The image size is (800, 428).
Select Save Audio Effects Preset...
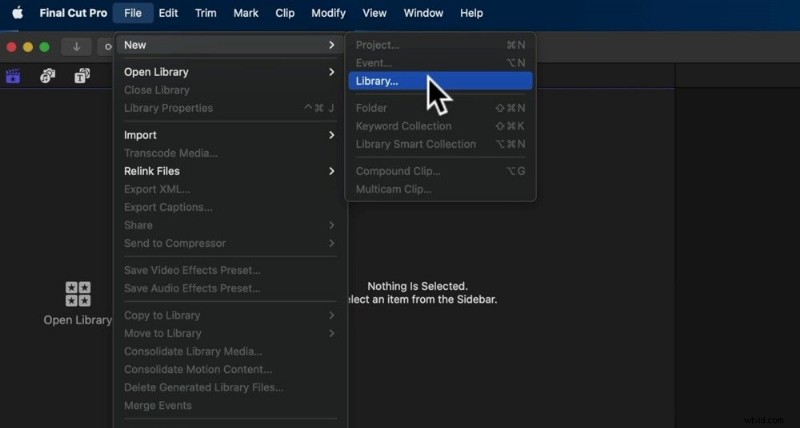click(x=230, y=288)
